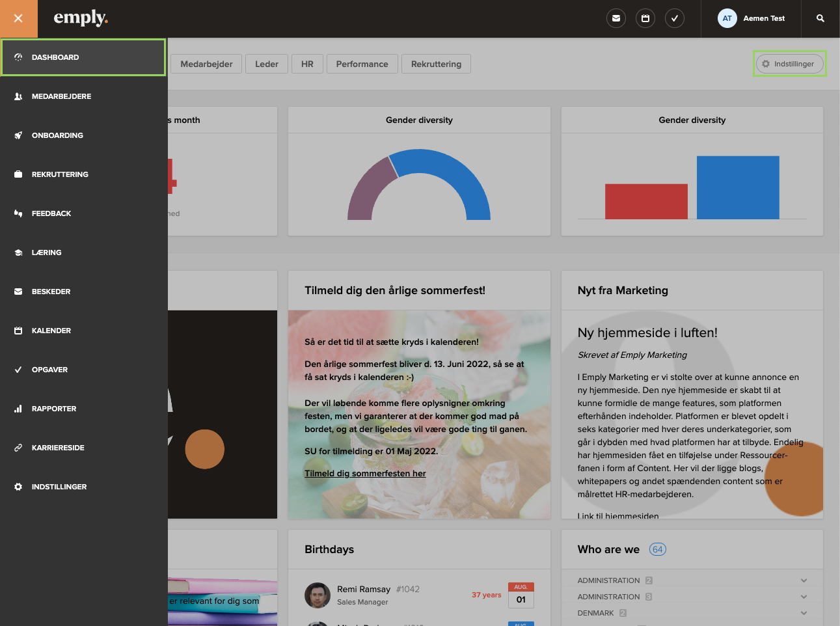Click the Karriereside link icon
840x626 pixels.
point(18,448)
